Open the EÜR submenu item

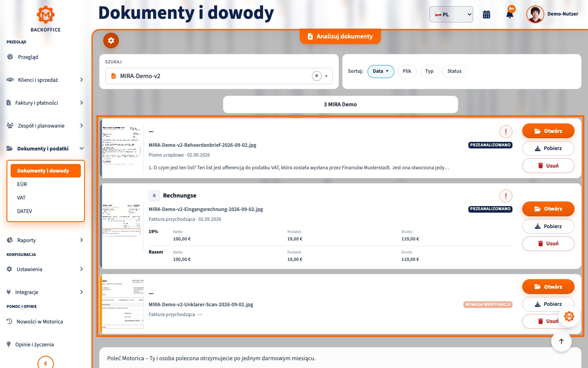point(46,184)
